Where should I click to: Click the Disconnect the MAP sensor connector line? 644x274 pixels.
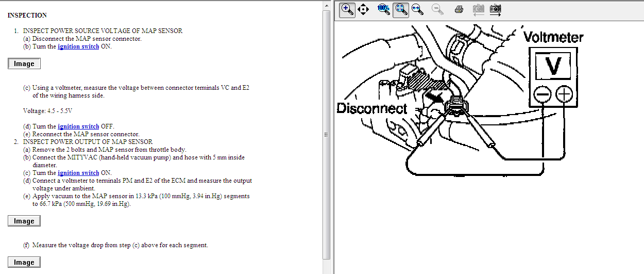click(x=82, y=39)
